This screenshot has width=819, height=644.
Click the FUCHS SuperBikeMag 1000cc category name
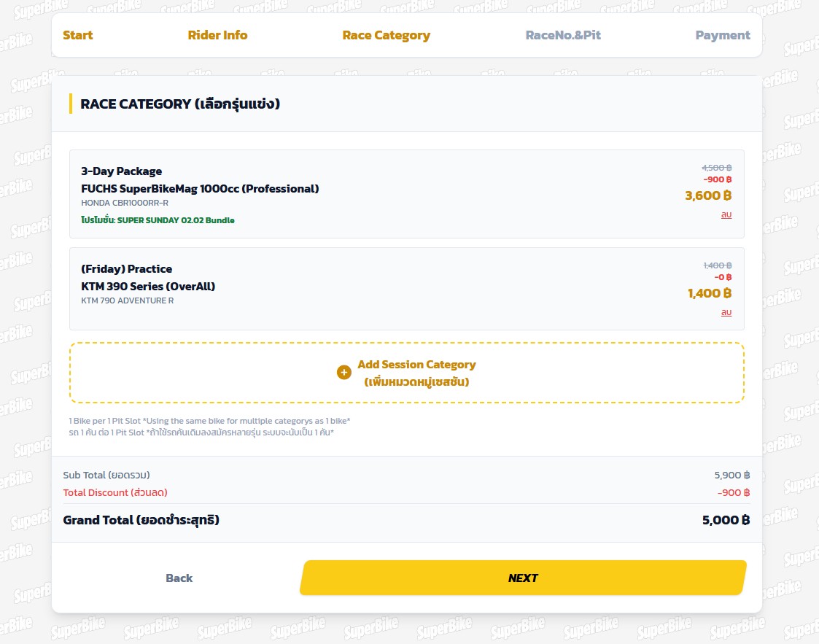point(200,189)
